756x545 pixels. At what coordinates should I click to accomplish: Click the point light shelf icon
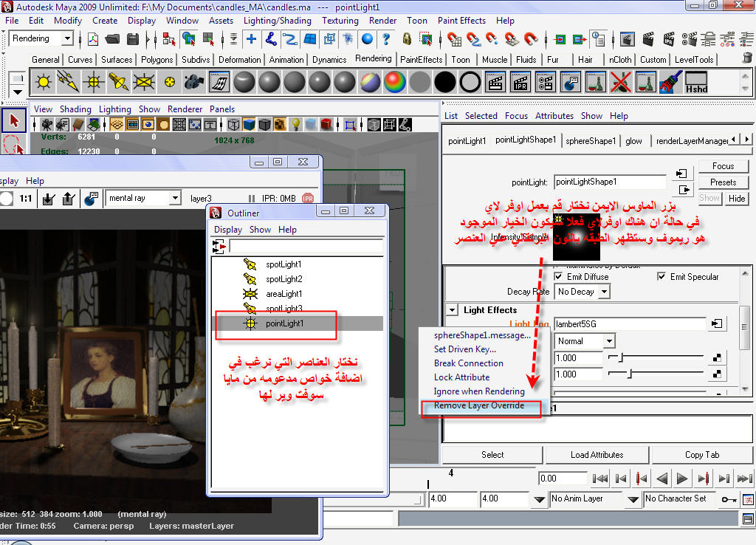click(x=93, y=81)
